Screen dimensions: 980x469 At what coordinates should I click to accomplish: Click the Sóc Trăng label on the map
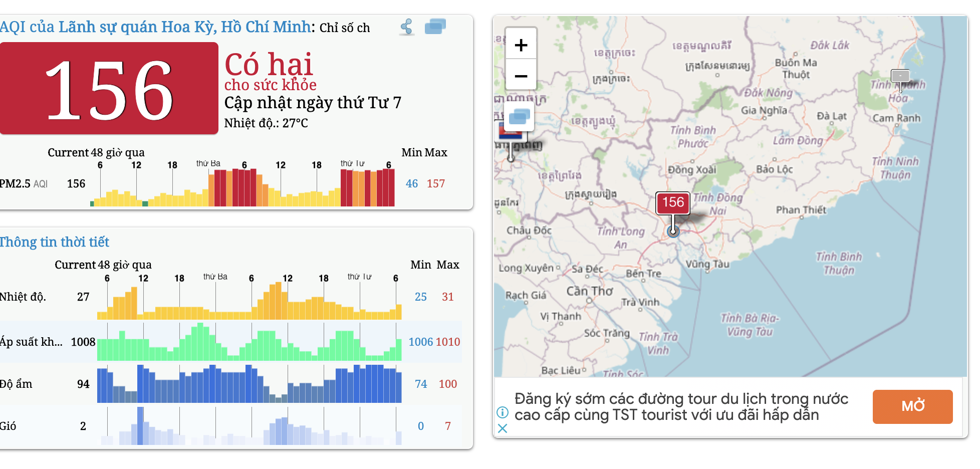[x=607, y=333]
